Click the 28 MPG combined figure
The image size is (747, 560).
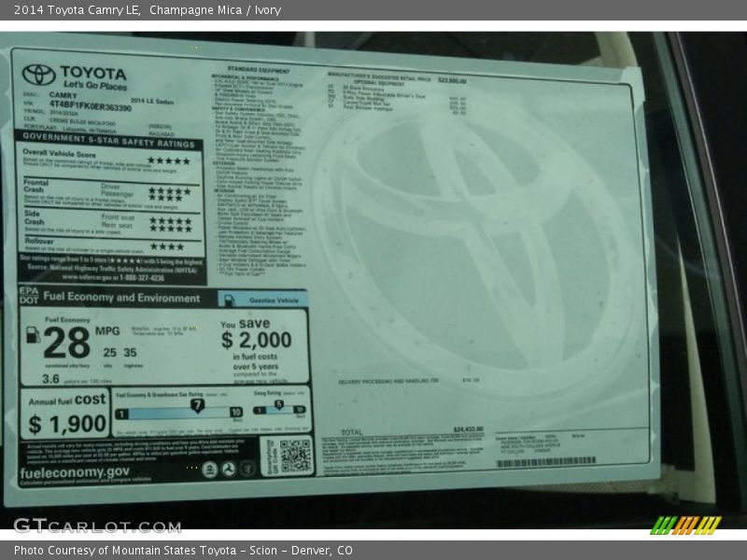[x=66, y=343]
